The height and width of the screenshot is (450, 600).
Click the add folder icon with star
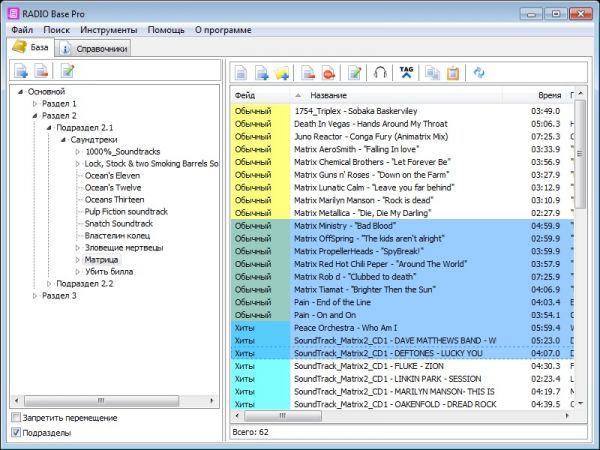283,72
